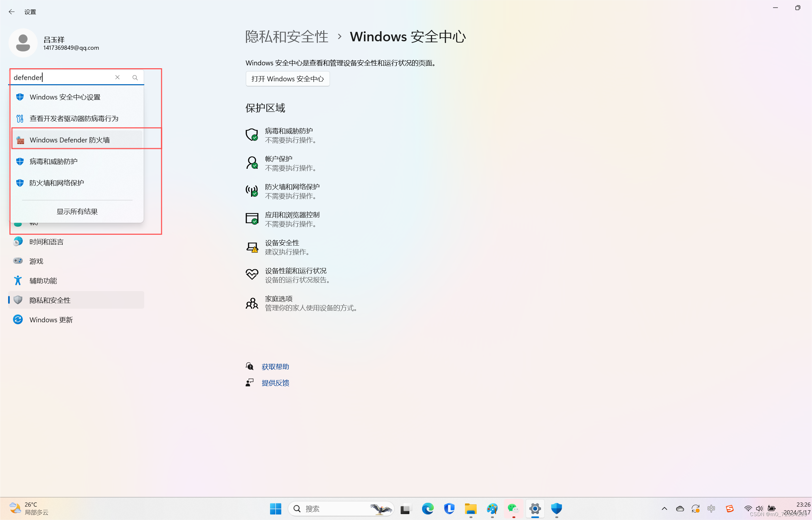Open Windows 安全中心设置 search result

coord(65,97)
